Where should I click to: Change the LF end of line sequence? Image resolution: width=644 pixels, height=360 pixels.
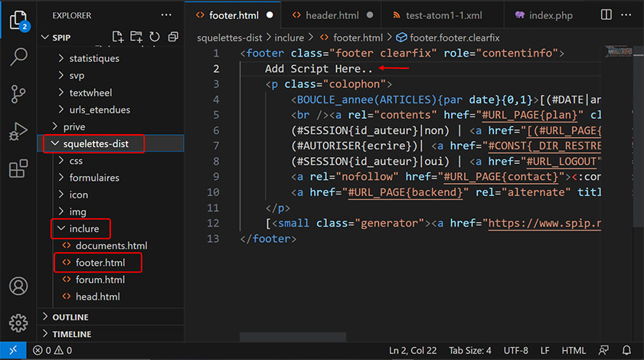(545, 351)
